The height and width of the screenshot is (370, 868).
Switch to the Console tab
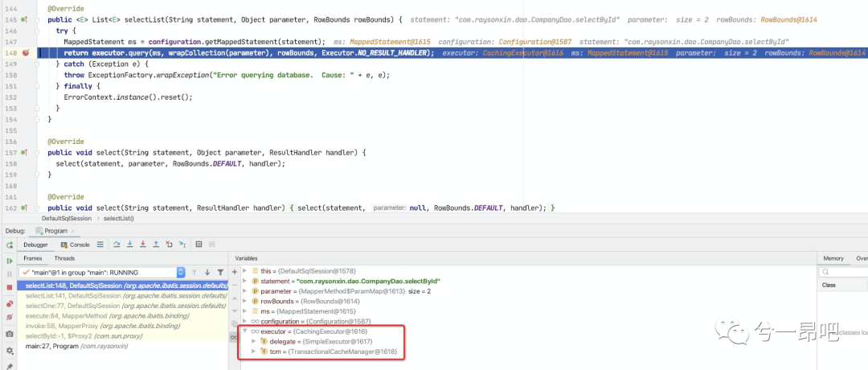(x=76, y=245)
